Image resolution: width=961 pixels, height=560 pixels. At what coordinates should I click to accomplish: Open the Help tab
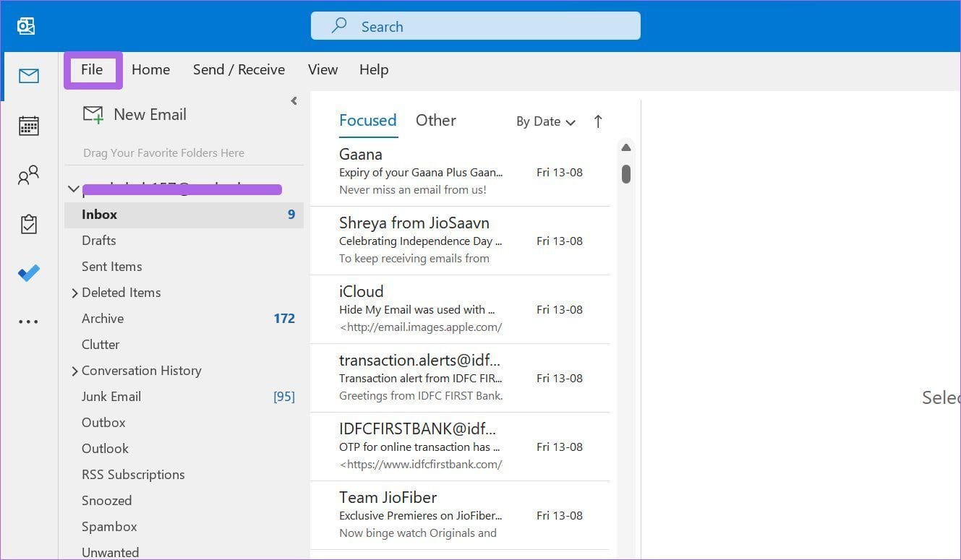[x=374, y=69]
